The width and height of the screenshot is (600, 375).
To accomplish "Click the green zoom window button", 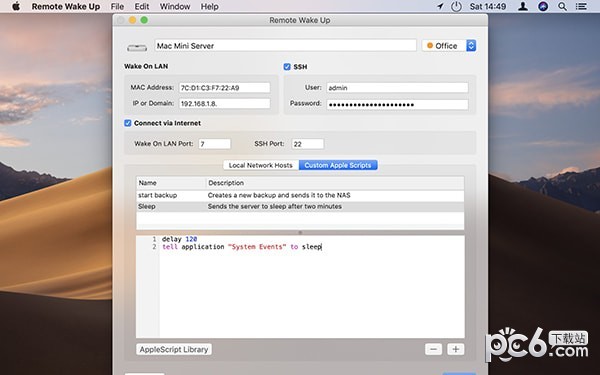I will click(x=144, y=20).
